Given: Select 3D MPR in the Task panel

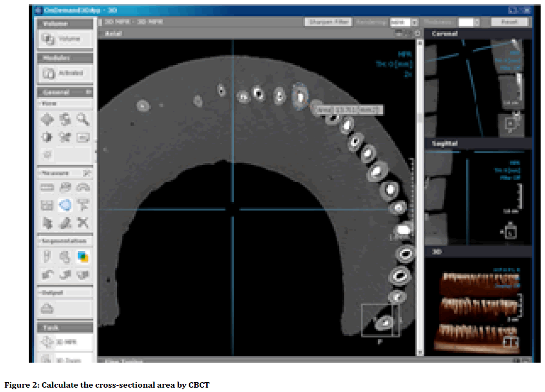Looking at the screenshot, I should tap(64, 342).
